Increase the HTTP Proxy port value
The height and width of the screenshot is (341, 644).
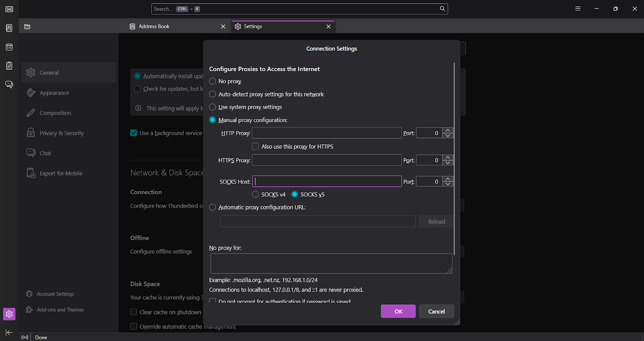pyautogui.click(x=448, y=130)
